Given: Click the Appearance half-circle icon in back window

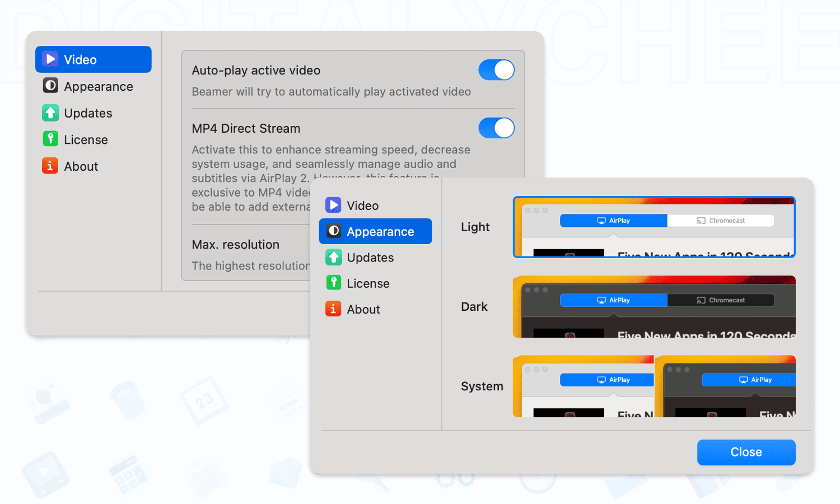Looking at the screenshot, I should [51, 86].
